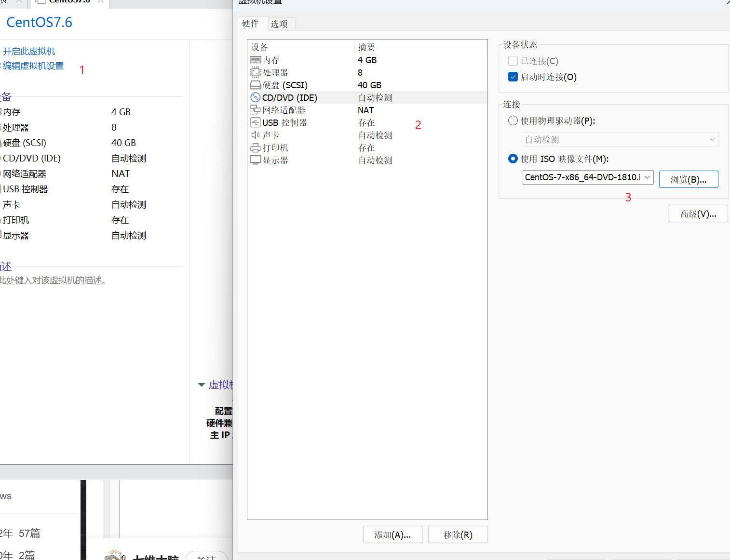Click the CentOS7.6 title in main window
Screen dimensions: 730x560
[39, 22]
